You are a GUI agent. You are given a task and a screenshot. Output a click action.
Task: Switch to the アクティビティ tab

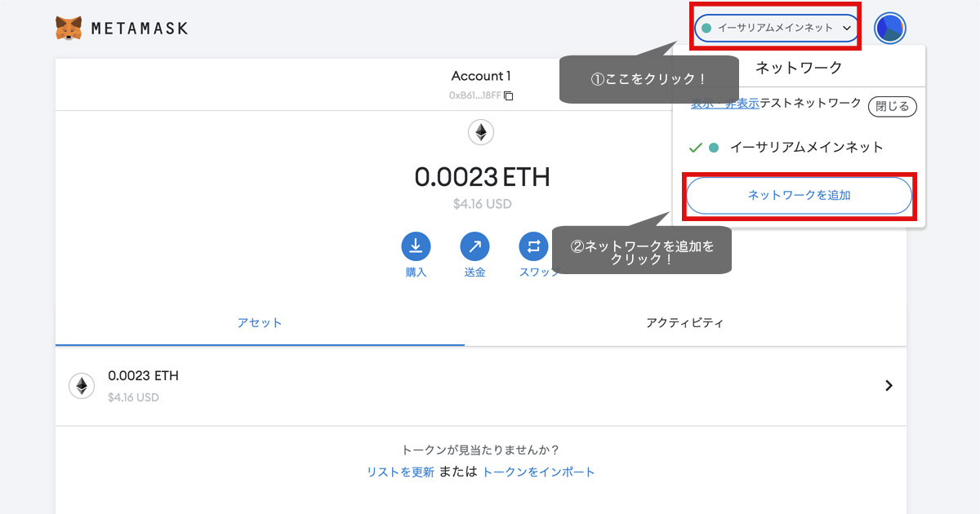[685, 322]
